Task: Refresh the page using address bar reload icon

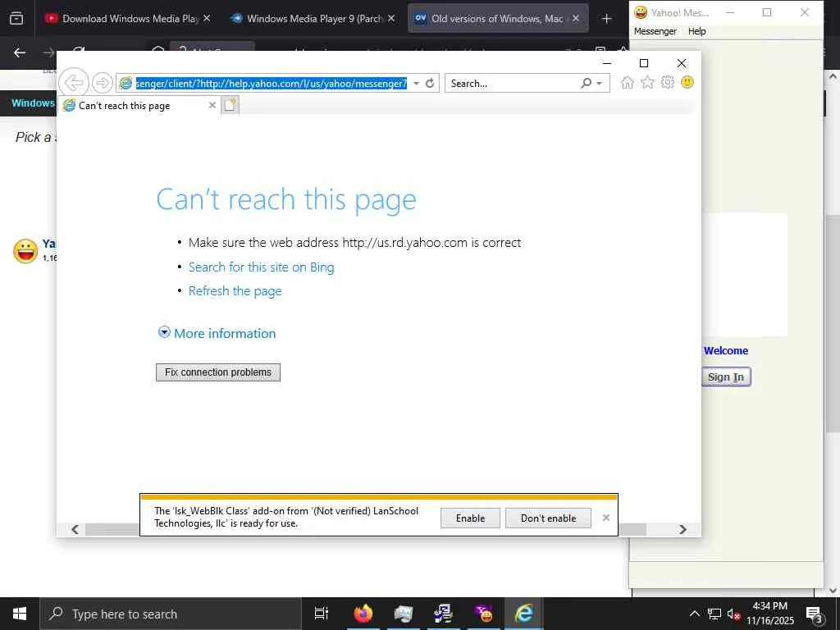Action: tap(430, 83)
